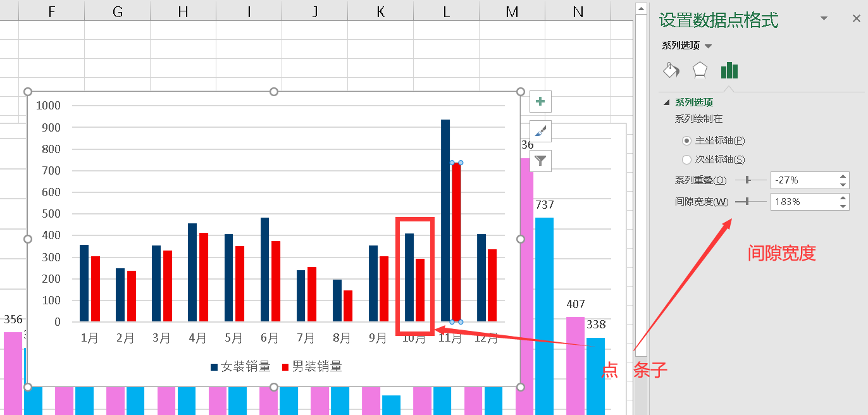Click the vertical scrollbar up arrow
This screenshot has width=868, height=415.
(640, 9)
